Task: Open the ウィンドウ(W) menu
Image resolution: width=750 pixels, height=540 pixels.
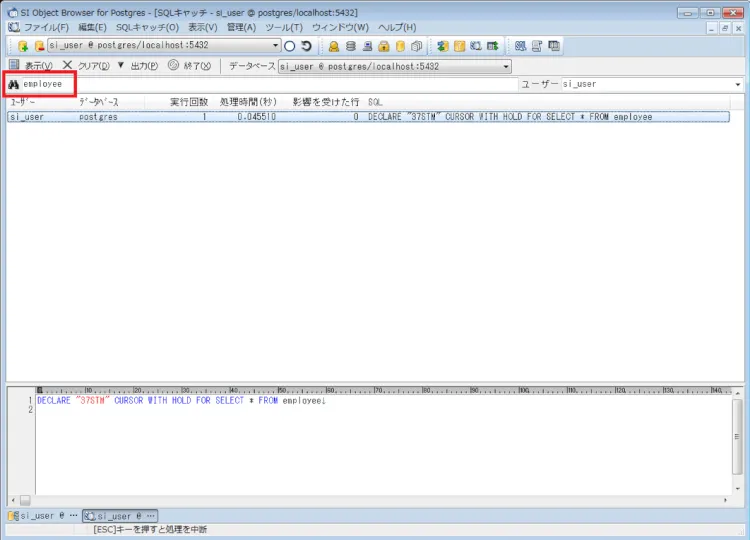Action: pyautogui.click(x=340, y=27)
